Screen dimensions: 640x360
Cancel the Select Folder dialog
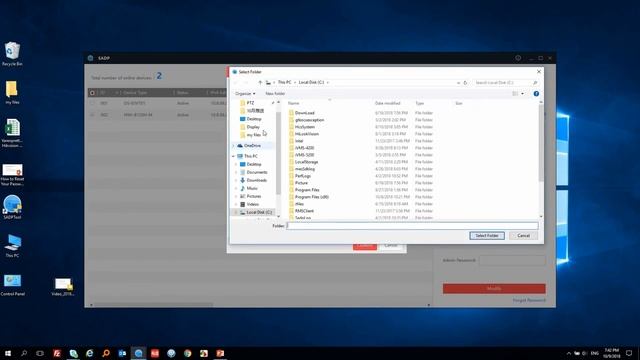tap(523, 236)
